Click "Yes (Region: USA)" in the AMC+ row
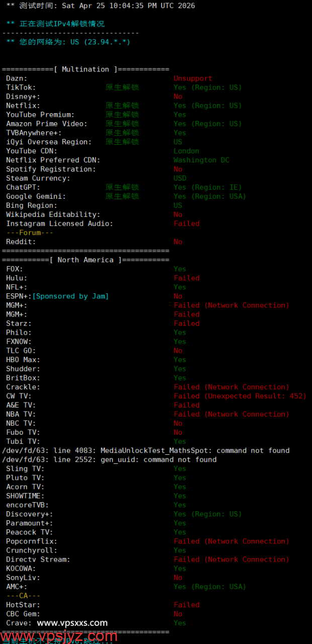The image size is (312, 644). [x=210, y=587]
